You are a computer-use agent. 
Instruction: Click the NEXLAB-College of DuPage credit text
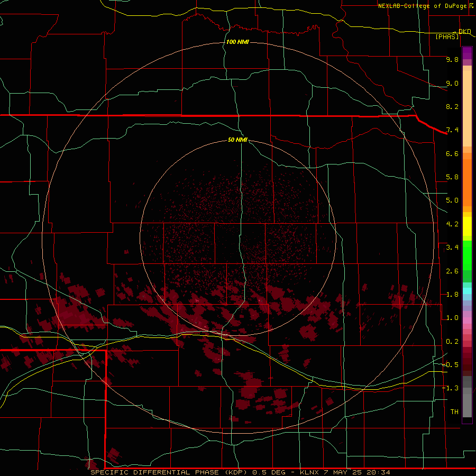(422, 6)
